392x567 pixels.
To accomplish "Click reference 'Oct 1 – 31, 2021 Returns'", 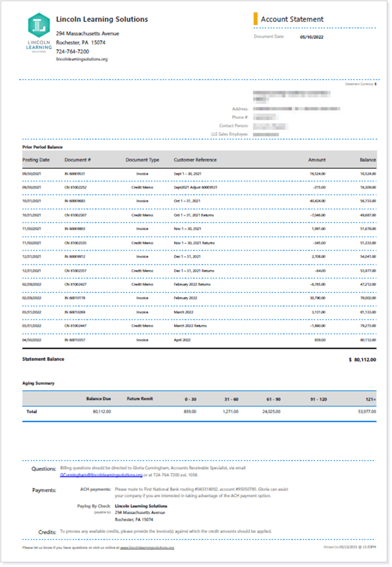I will point(194,215).
